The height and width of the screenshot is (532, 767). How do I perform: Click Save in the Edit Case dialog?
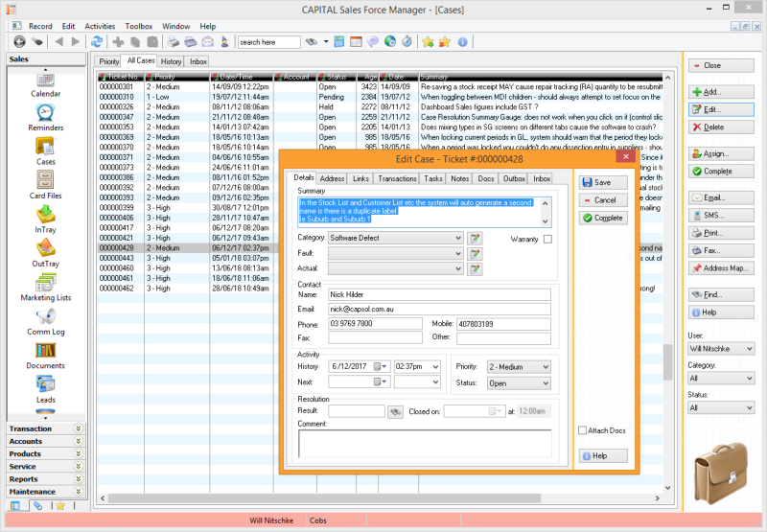(603, 182)
